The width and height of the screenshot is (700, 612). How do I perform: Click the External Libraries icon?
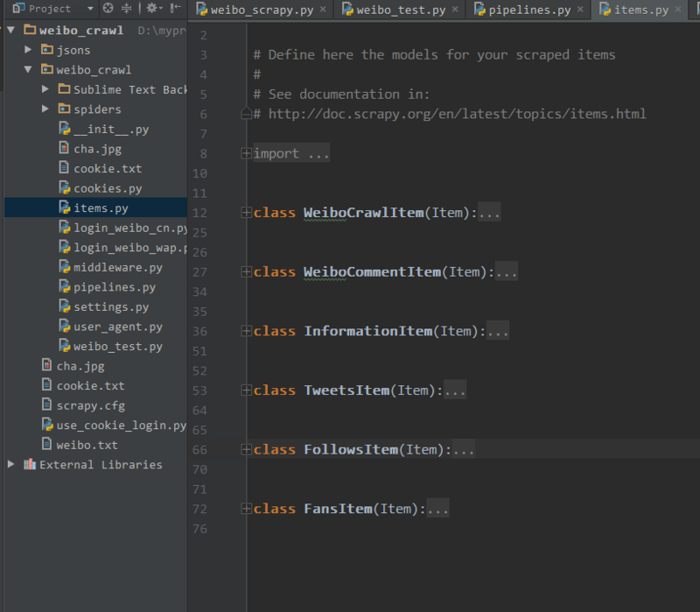[30, 464]
